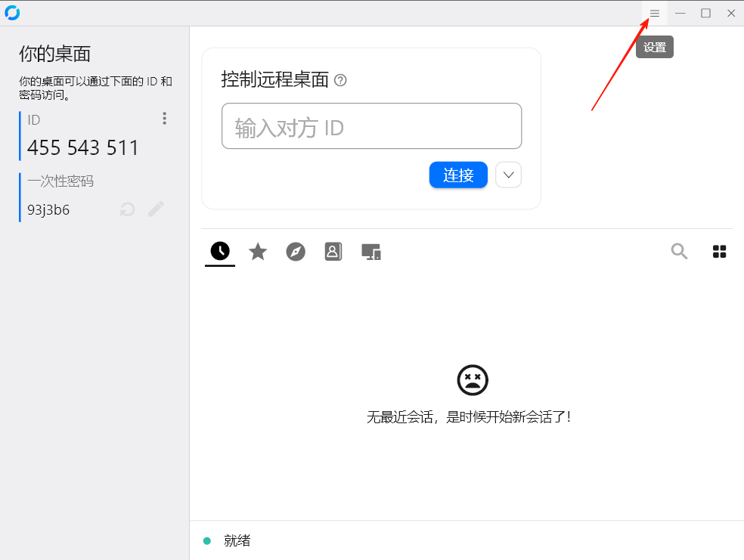Expand connection options dropdown arrow
The width and height of the screenshot is (744, 560).
[509, 175]
